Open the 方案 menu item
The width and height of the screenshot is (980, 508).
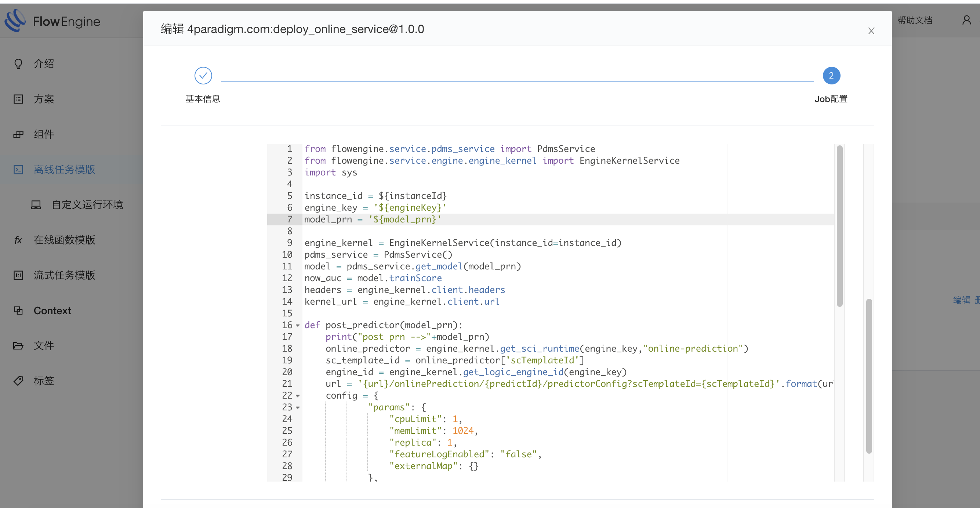click(x=44, y=99)
